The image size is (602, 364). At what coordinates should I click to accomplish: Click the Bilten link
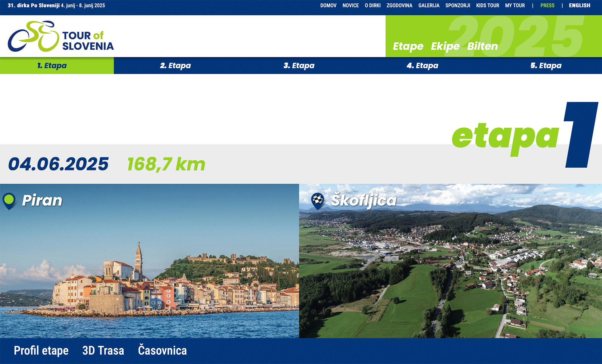[482, 46]
